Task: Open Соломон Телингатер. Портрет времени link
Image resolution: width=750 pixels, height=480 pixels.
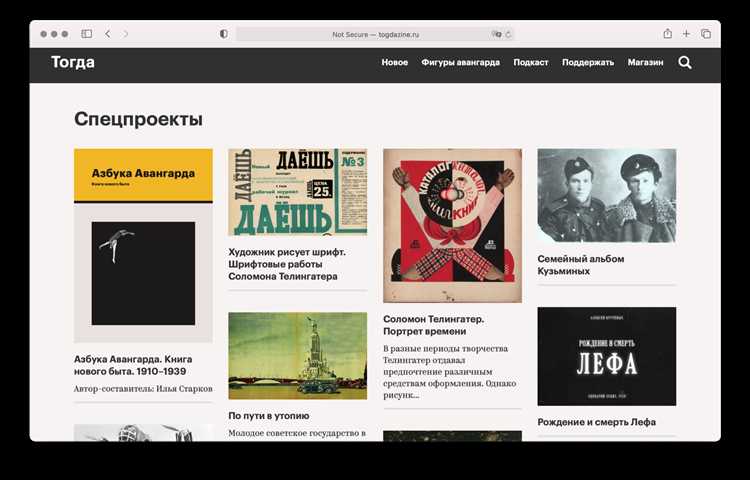Action: pos(433,325)
